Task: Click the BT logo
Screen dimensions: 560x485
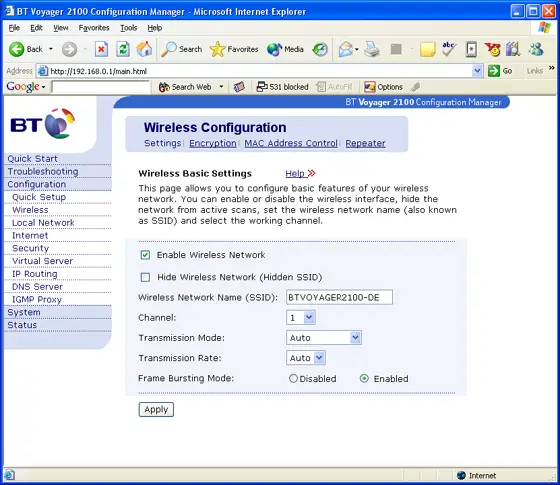Action: click(x=43, y=124)
